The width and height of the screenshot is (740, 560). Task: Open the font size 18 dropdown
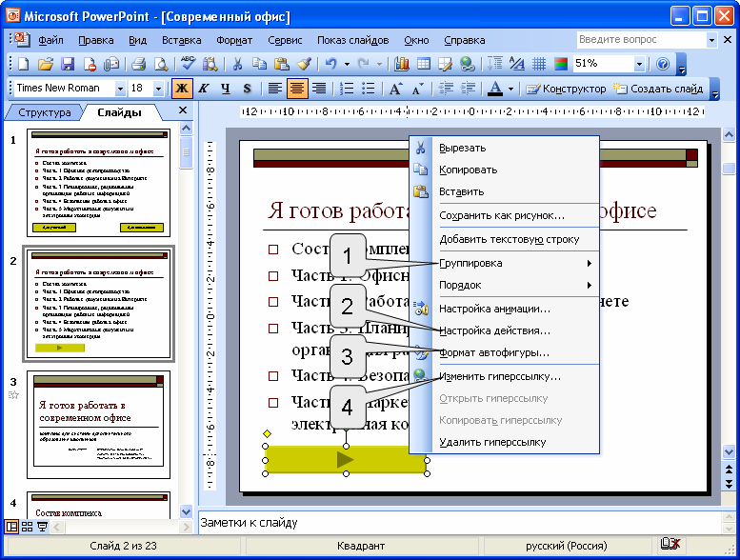158,89
